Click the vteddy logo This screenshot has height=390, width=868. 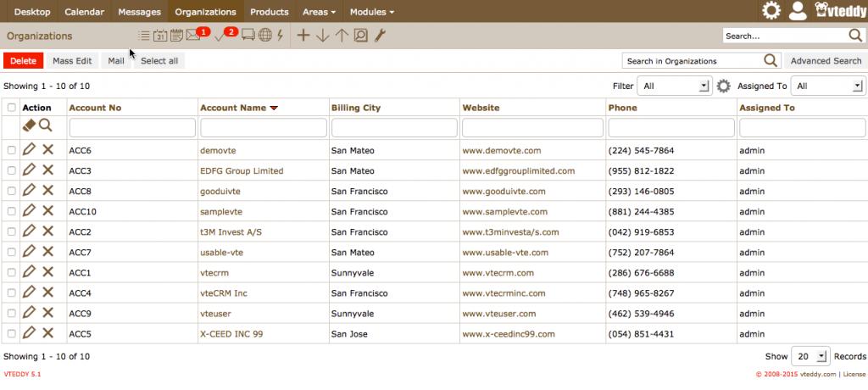tap(840, 10)
